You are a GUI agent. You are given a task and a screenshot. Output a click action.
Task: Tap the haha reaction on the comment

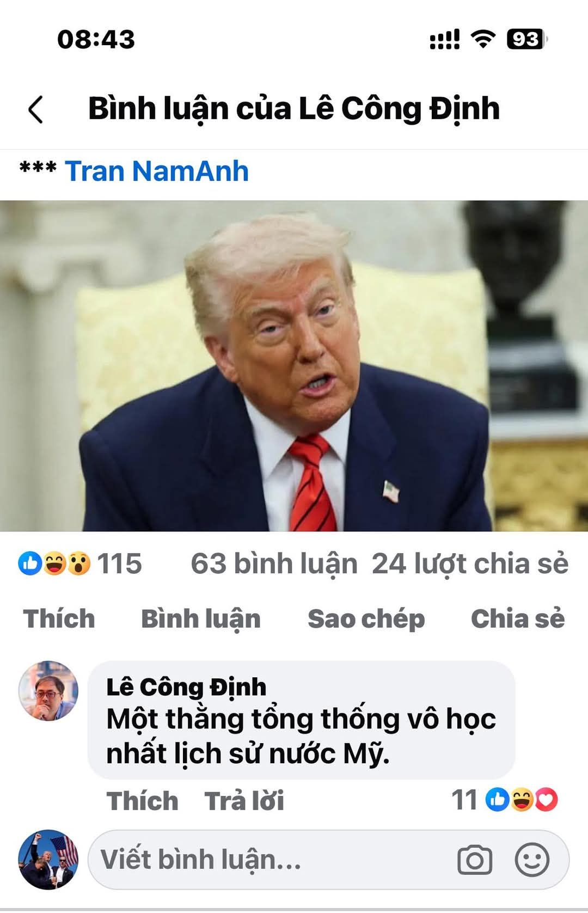pos(522,800)
